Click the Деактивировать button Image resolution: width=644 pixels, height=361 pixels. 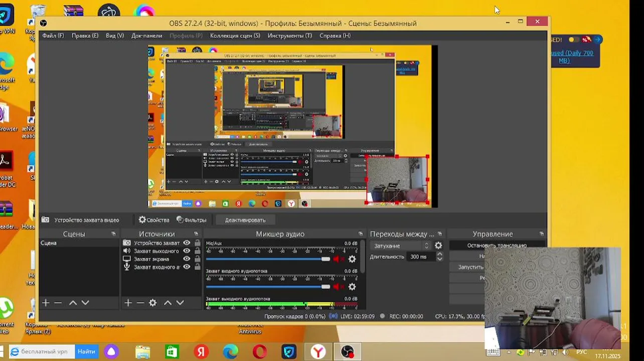245,220
